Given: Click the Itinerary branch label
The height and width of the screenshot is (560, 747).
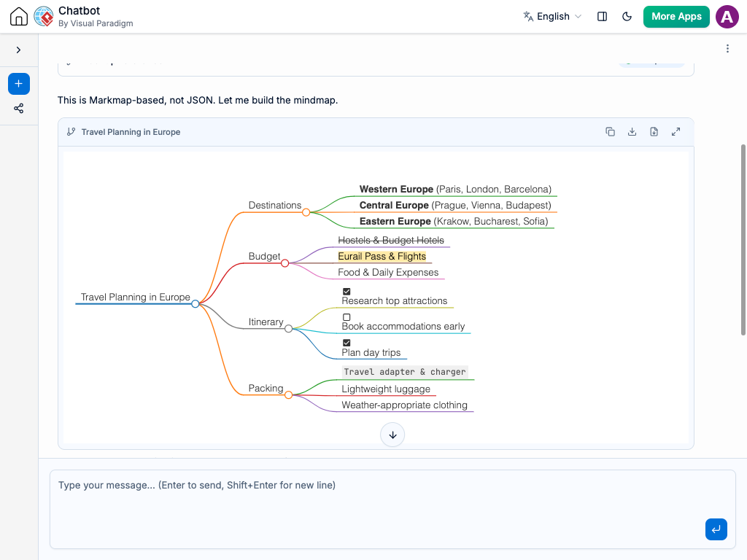Looking at the screenshot, I should point(266,322).
